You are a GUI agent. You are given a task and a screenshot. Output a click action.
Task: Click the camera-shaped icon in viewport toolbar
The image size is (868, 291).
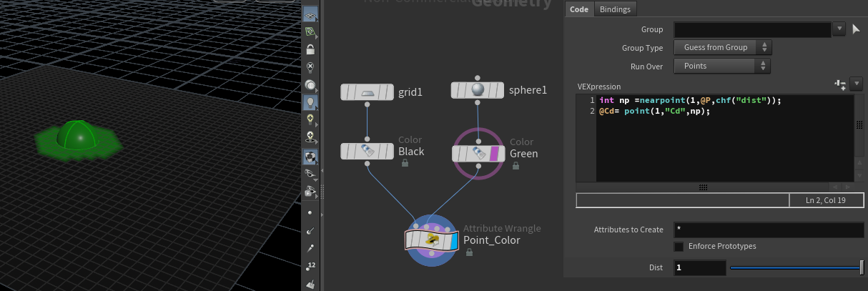(x=310, y=191)
